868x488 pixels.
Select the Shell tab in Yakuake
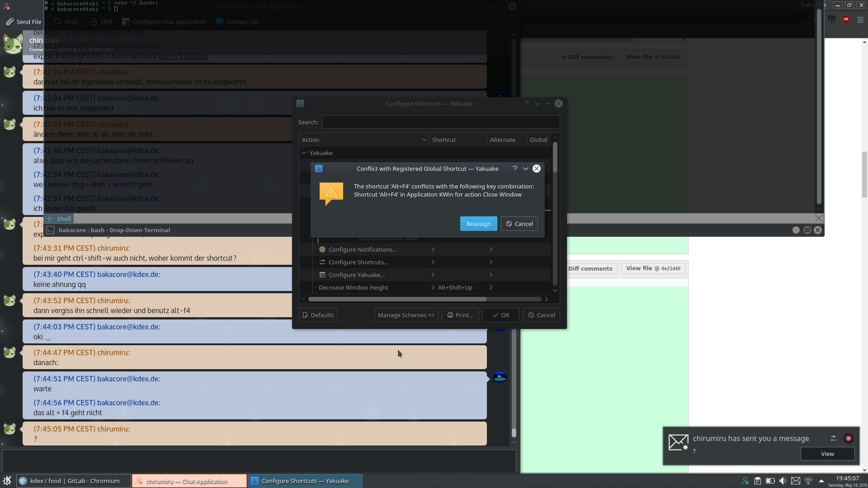tap(64, 219)
